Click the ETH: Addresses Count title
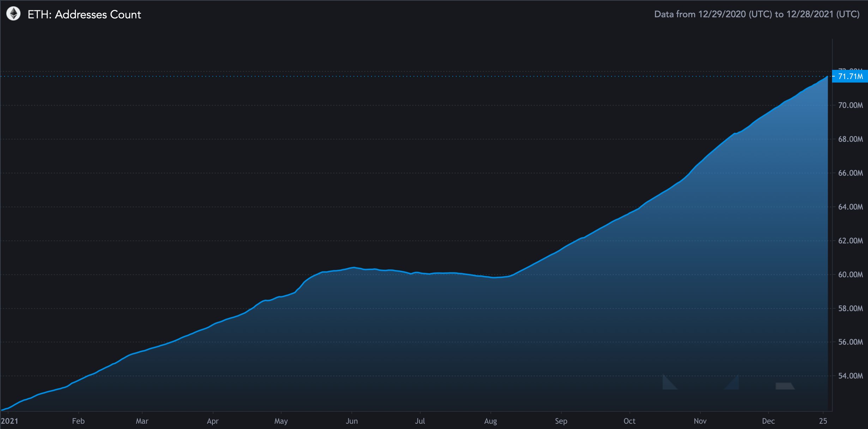Screen dimensions: 868x429 [84, 14]
